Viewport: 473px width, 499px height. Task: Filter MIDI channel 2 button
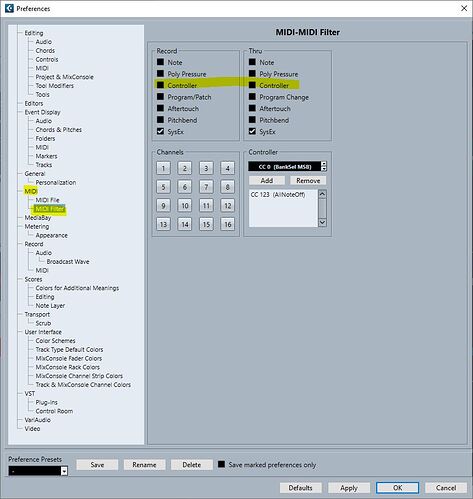point(185,168)
